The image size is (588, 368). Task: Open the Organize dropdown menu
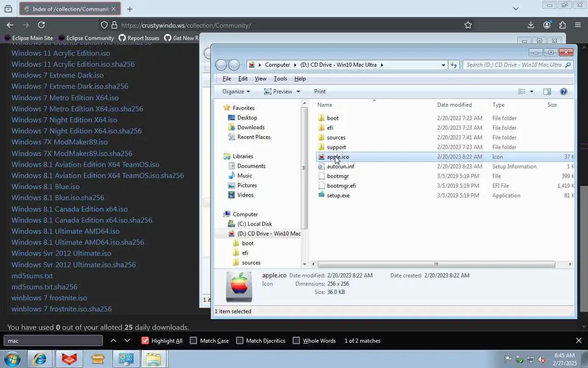[x=236, y=92]
